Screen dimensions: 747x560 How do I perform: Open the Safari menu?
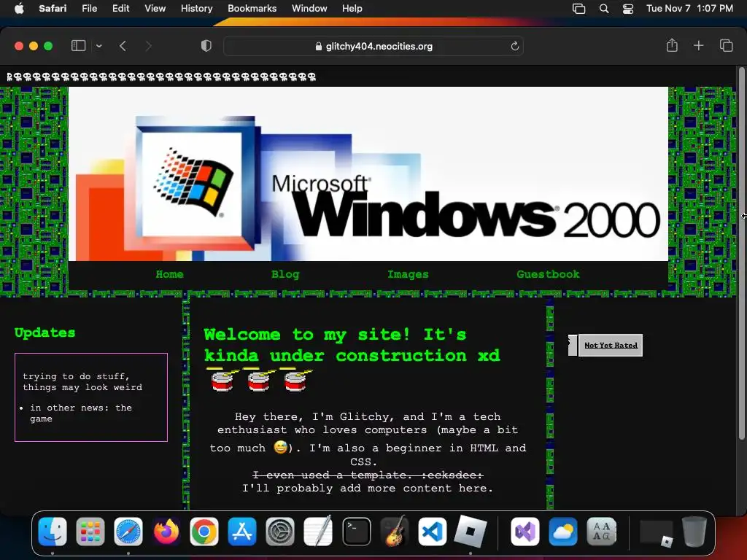pos(53,8)
